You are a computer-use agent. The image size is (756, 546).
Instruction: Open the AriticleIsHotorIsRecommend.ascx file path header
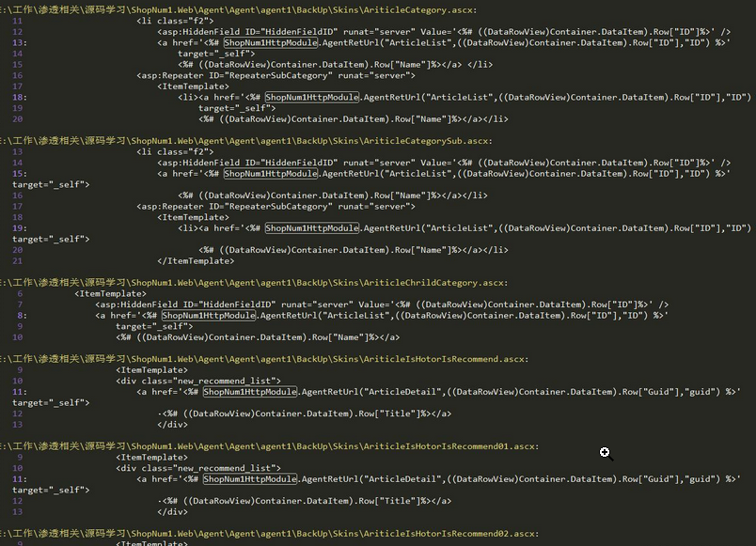coord(264,359)
